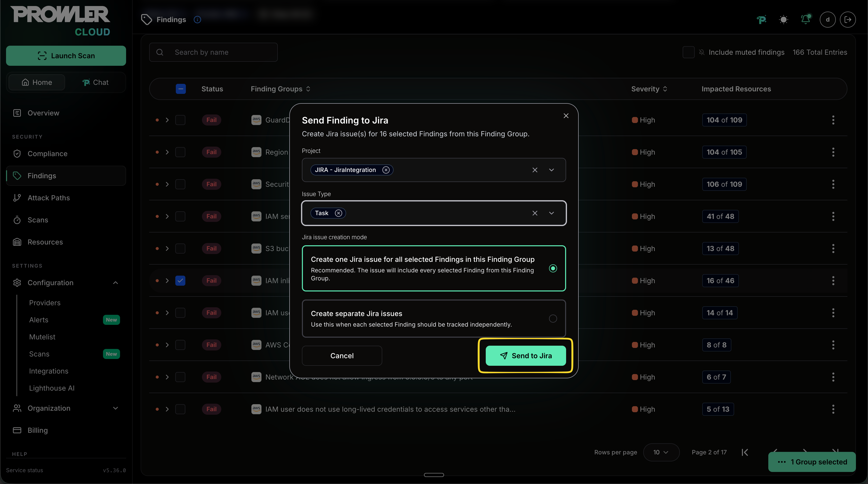868x484 pixels.
Task: Select the row with 41 of 48 resources
Action: [180, 217]
